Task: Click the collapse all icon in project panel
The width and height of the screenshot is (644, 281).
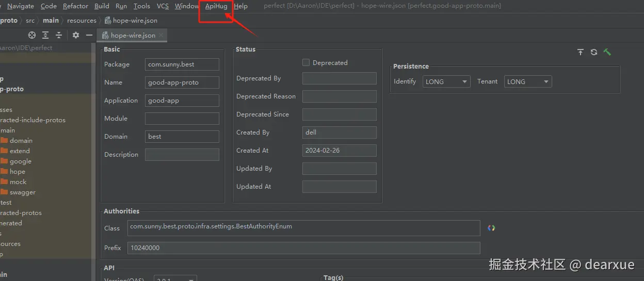Action: 59,35
